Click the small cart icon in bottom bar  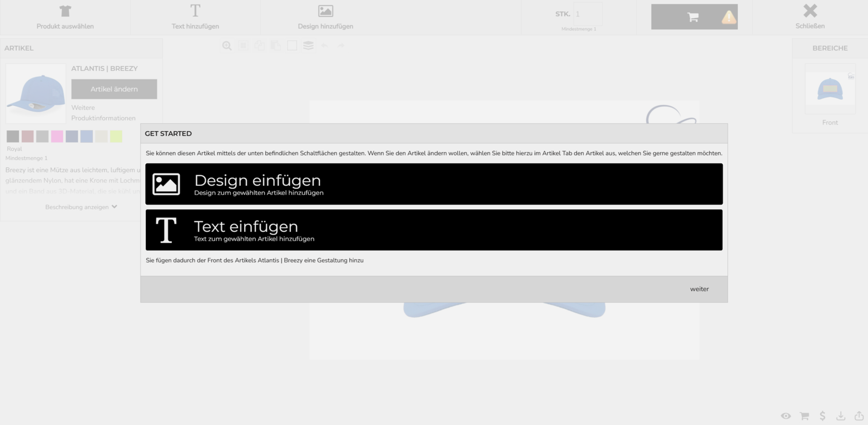804,416
